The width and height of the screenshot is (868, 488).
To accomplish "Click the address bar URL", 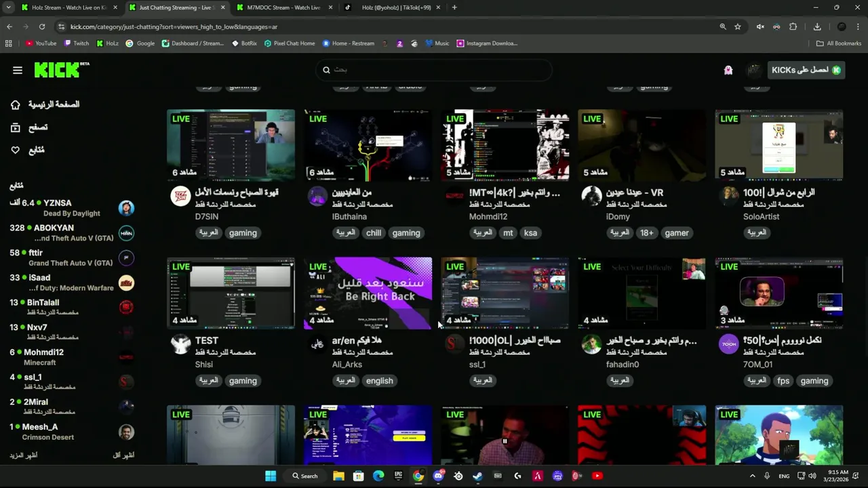I will 174,26.
